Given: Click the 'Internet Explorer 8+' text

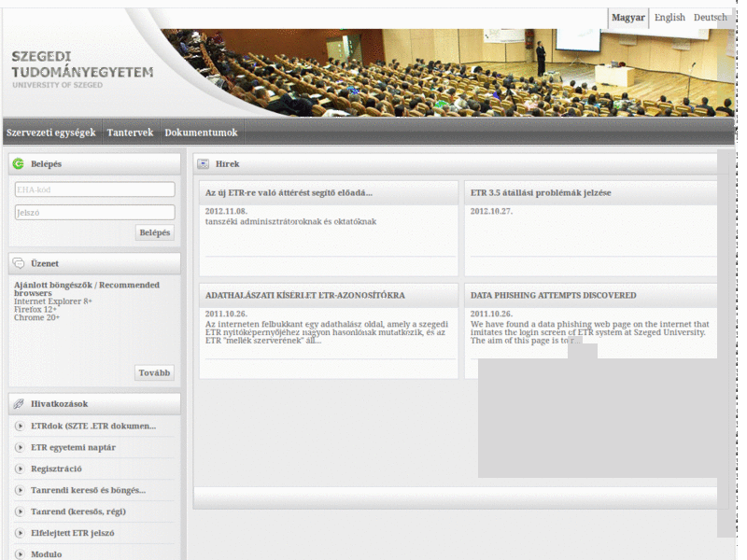Looking at the screenshot, I should pos(53,301).
